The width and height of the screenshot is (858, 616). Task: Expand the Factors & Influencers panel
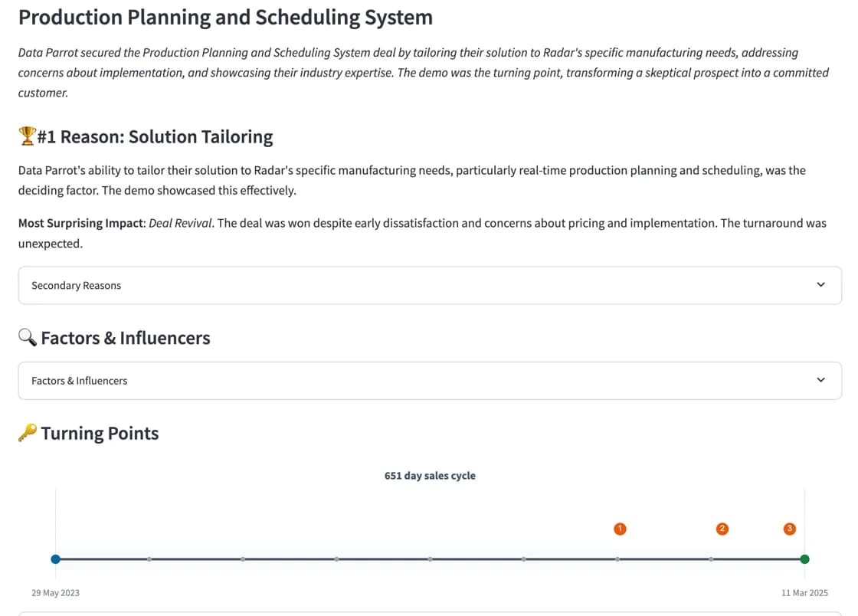(429, 380)
